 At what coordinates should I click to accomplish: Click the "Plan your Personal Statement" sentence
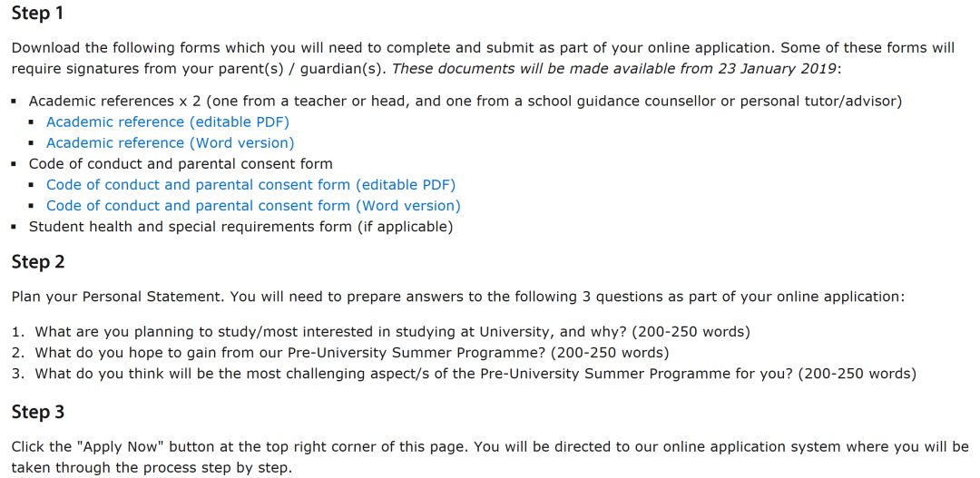tap(118, 297)
